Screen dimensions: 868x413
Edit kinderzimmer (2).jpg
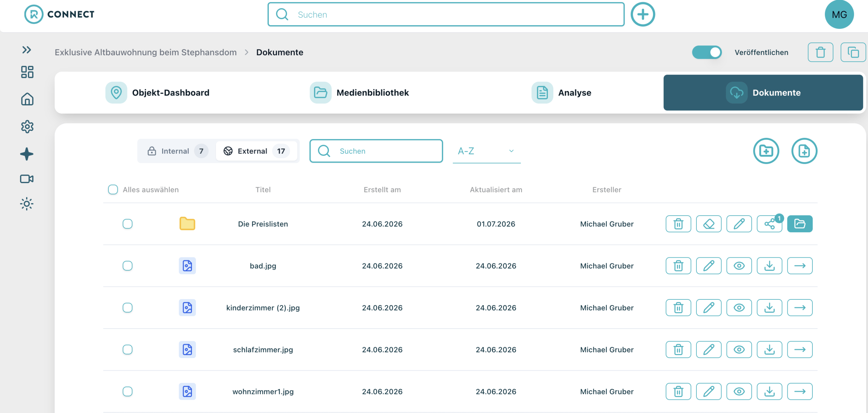709,308
